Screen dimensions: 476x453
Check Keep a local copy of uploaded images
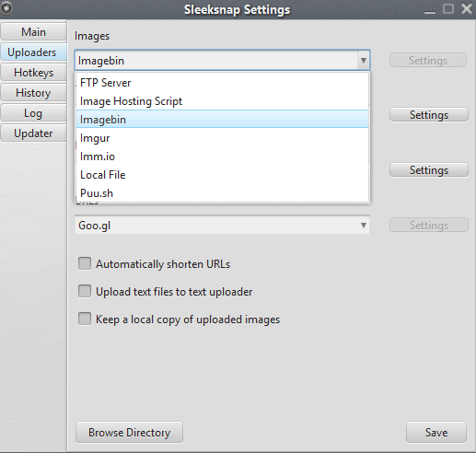pos(85,319)
